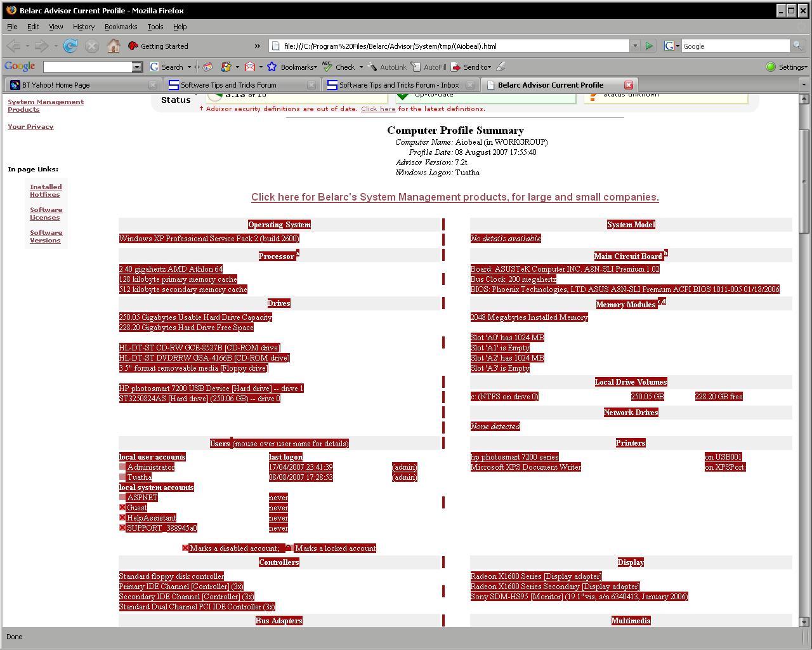
Task: Click the Processor heading footnote a
Action: pyautogui.click(x=298, y=253)
